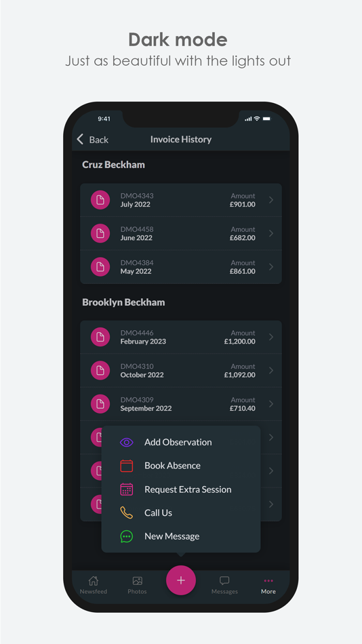Open the Messages tab
The height and width of the screenshot is (644, 362).
224,585
